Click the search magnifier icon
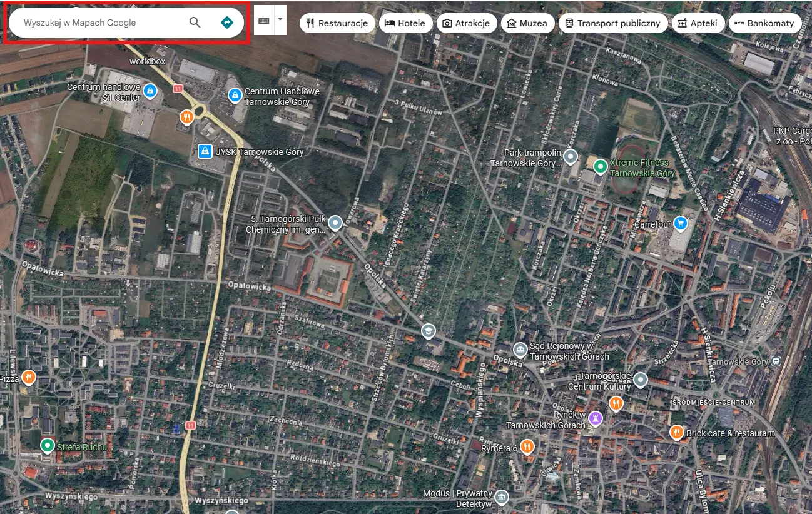This screenshot has width=812, height=514. click(195, 23)
